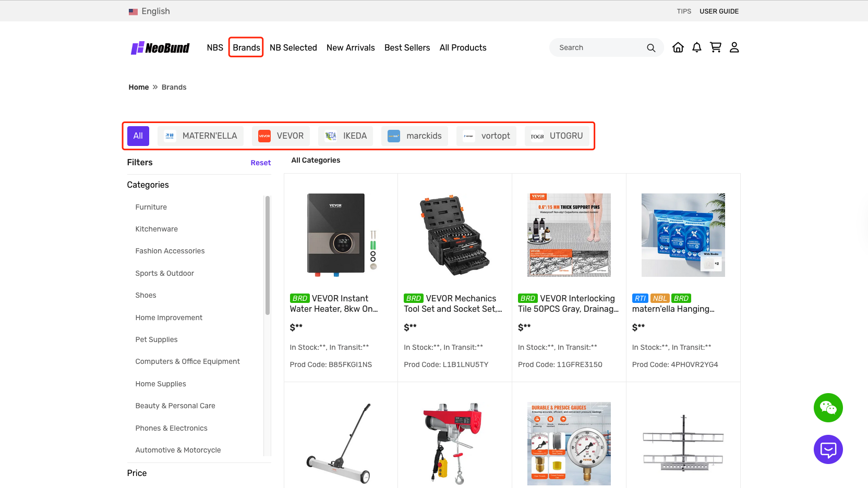Open the red electric hoist image
The width and height of the screenshot is (868, 488).
pyautogui.click(x=455, y=444)
